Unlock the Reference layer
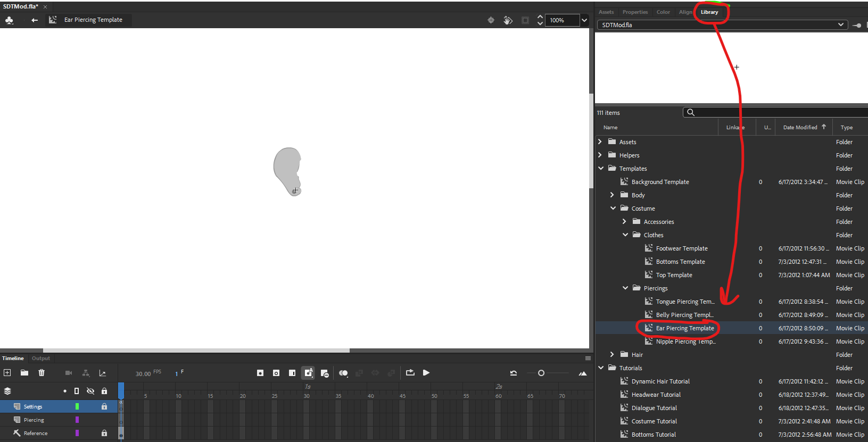868x442 pixels. click(104, 433)
